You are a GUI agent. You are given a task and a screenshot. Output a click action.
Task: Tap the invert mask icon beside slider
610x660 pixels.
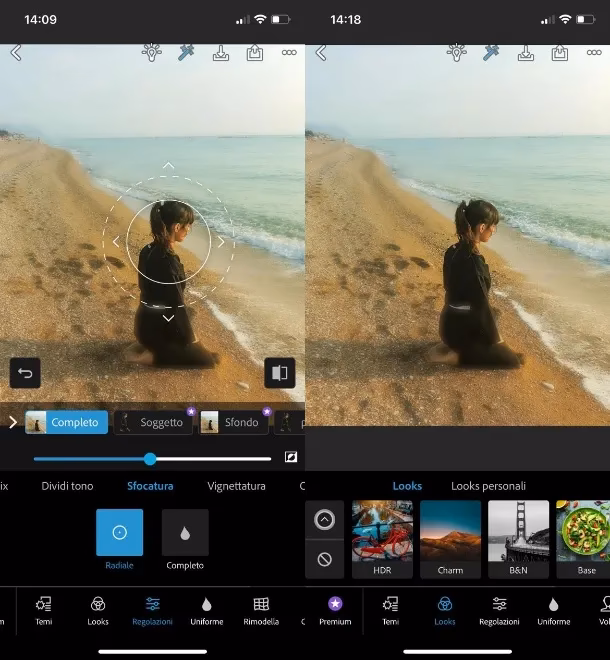[x=290, y=457]
